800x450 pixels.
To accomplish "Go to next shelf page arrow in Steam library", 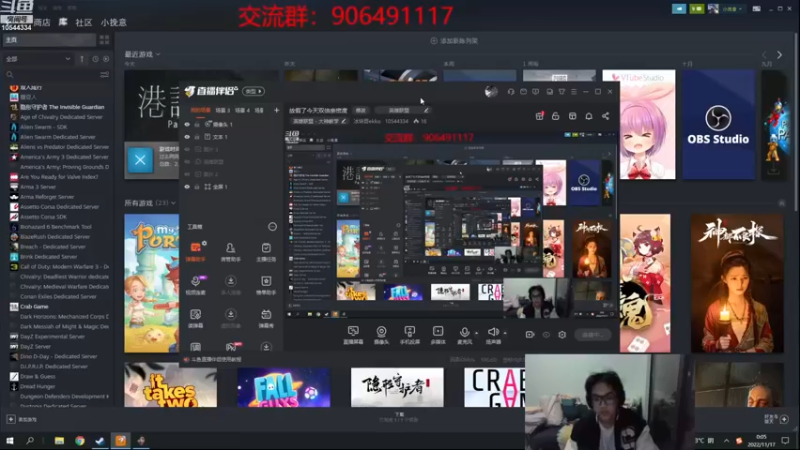I will click(779, 55).
